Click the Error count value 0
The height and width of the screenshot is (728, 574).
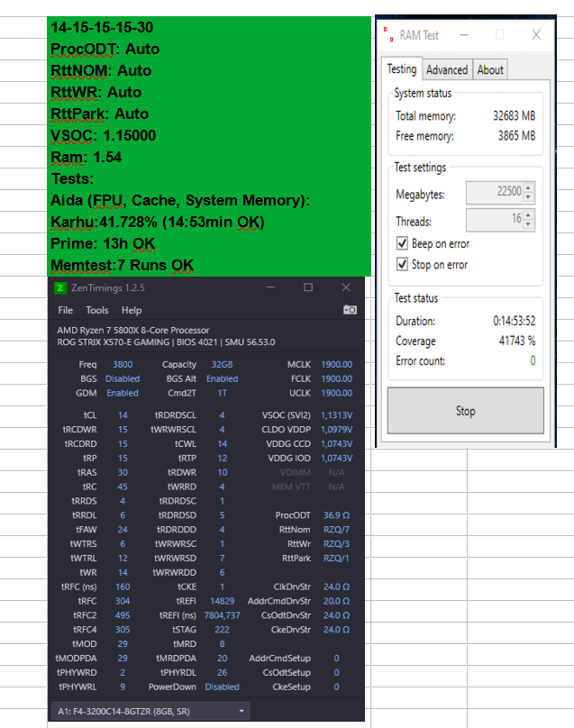click(x=533, y=360)
